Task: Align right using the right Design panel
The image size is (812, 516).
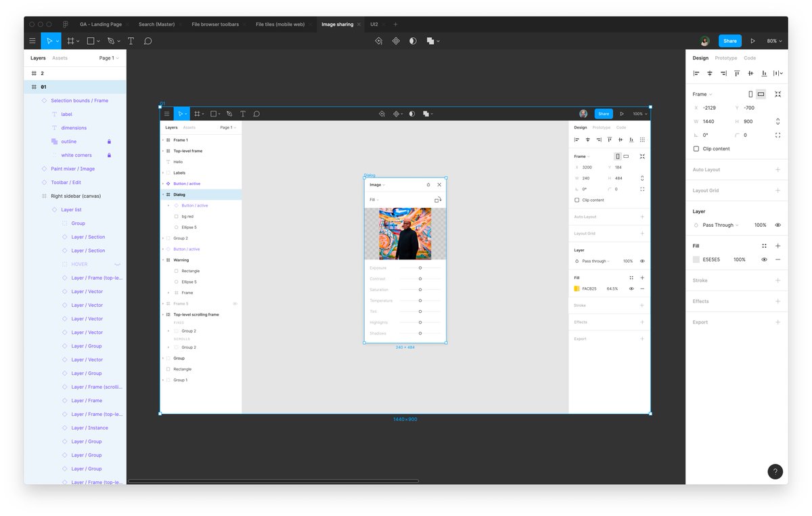Action: (723, 73)
